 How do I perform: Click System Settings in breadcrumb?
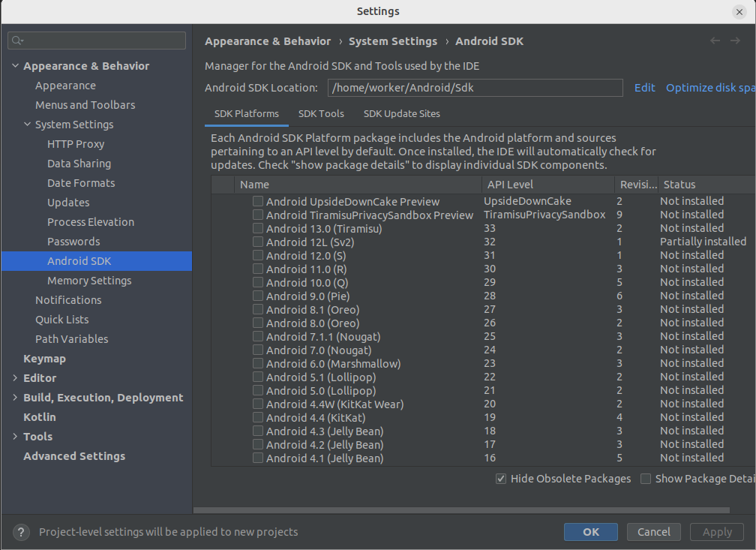(393, 41)
